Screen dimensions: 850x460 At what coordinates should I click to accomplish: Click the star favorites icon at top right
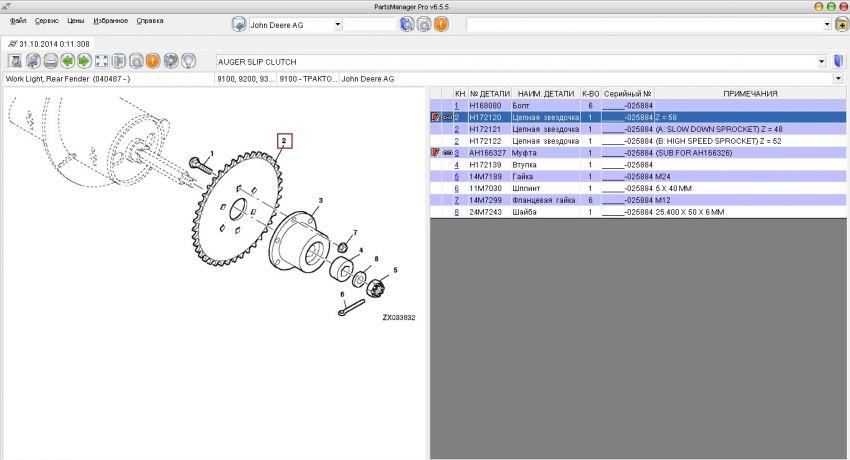pyautogui.click(x=842, y=24)
